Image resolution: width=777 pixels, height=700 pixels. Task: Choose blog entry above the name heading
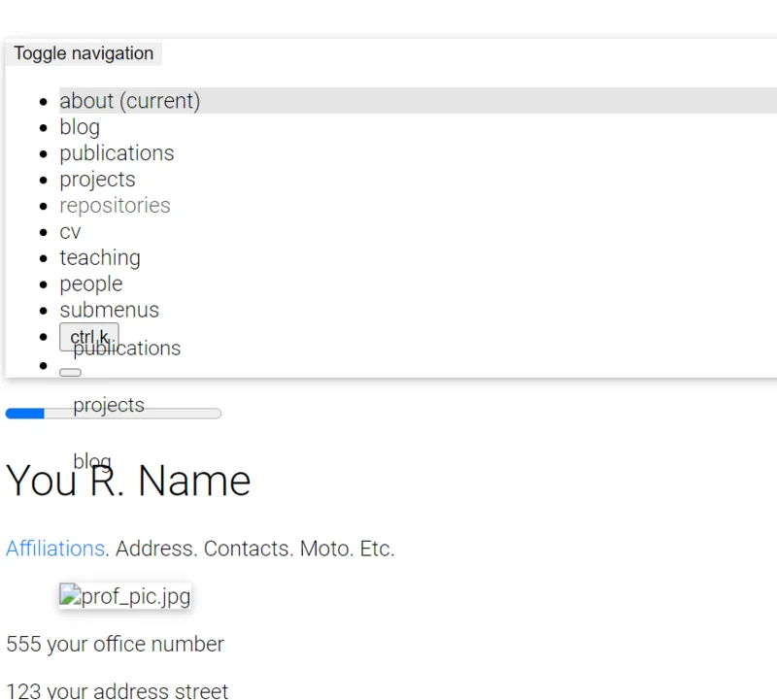point(92,461)
